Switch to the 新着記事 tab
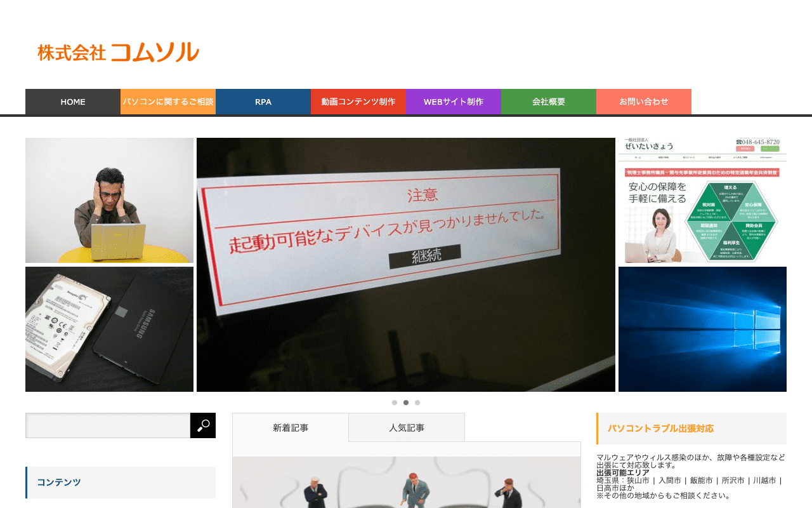Screen dimensions: 812x508 (x=291, y=428)
